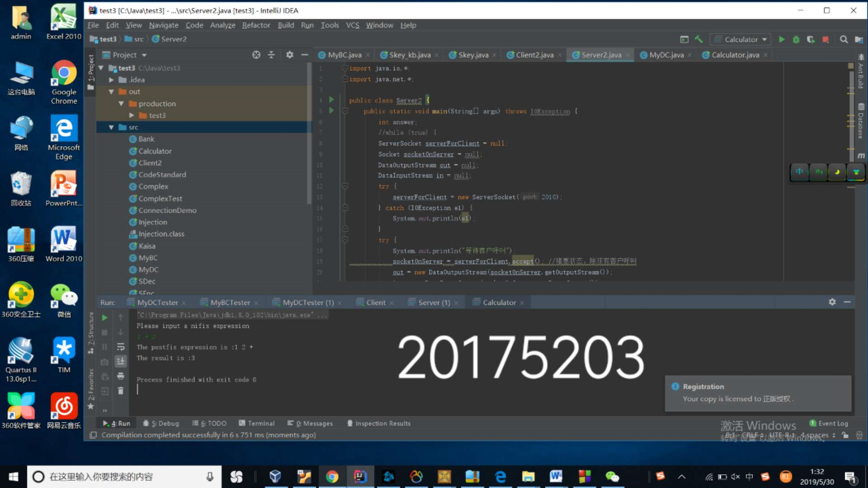The image size is (868, 488).
Task: Open the Refactor menu
Action: pos(256,25)
